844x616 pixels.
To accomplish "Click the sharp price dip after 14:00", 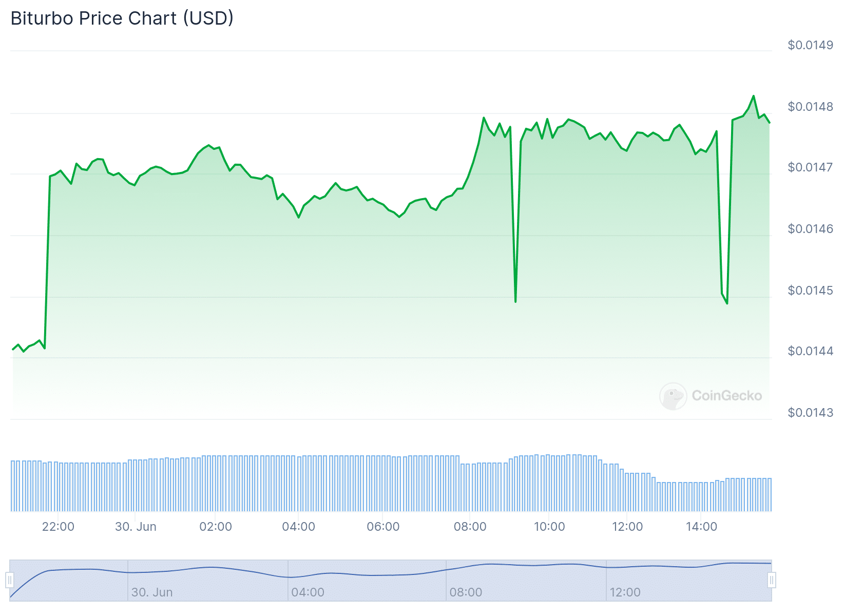I will click(x=727, y=303).
